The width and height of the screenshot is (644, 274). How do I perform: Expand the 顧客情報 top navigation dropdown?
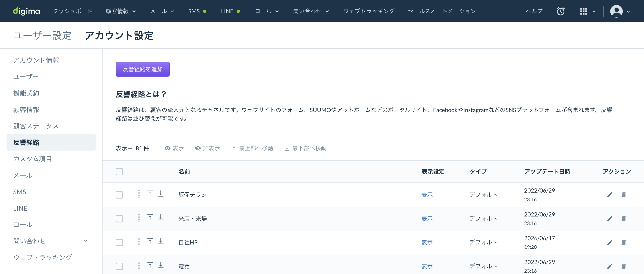[x=121, y=11]
